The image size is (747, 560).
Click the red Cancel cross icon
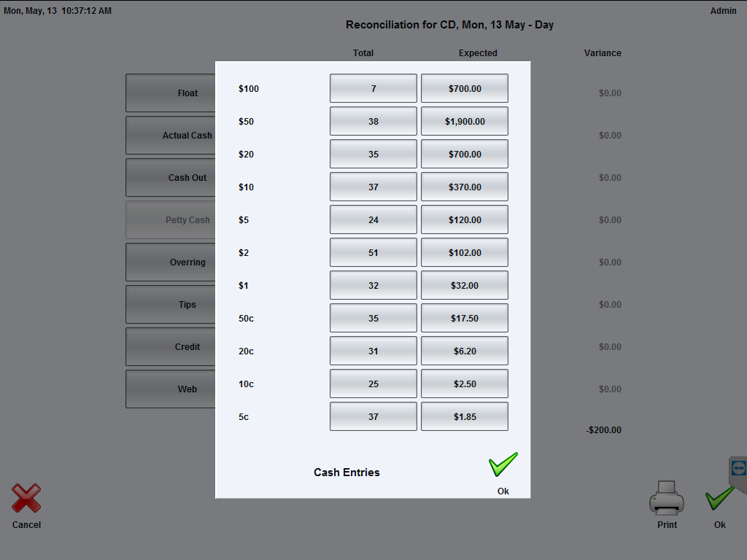pyautogui.click(x=26, y=499)
